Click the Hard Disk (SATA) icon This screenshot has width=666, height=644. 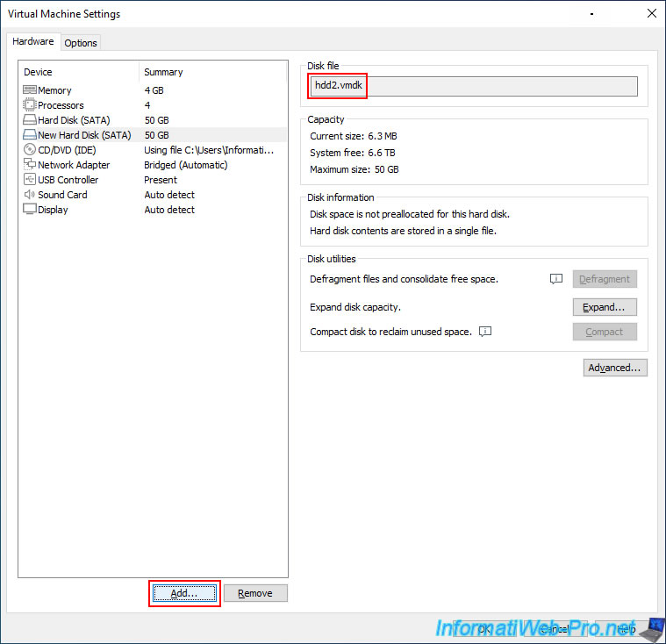(29, 120)
